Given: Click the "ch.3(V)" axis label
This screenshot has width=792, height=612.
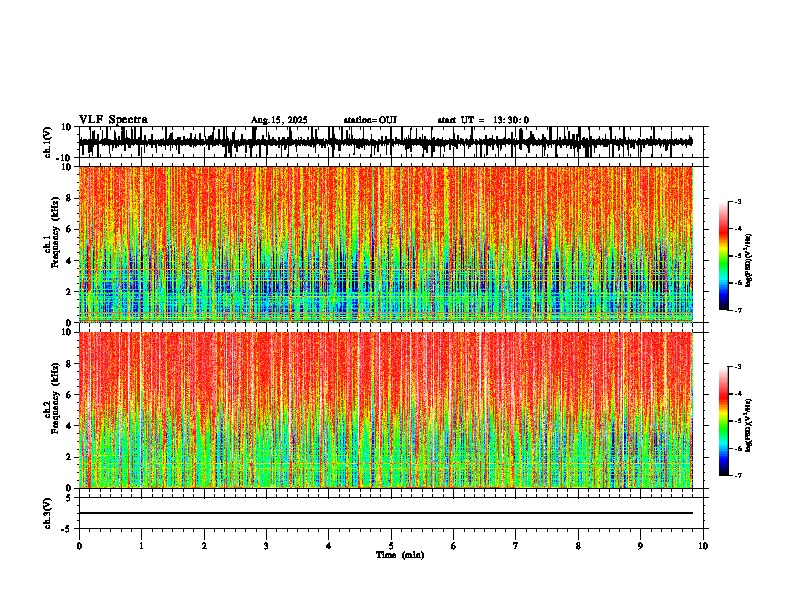Looking at the screenshot, I should (x=48, y=513).
